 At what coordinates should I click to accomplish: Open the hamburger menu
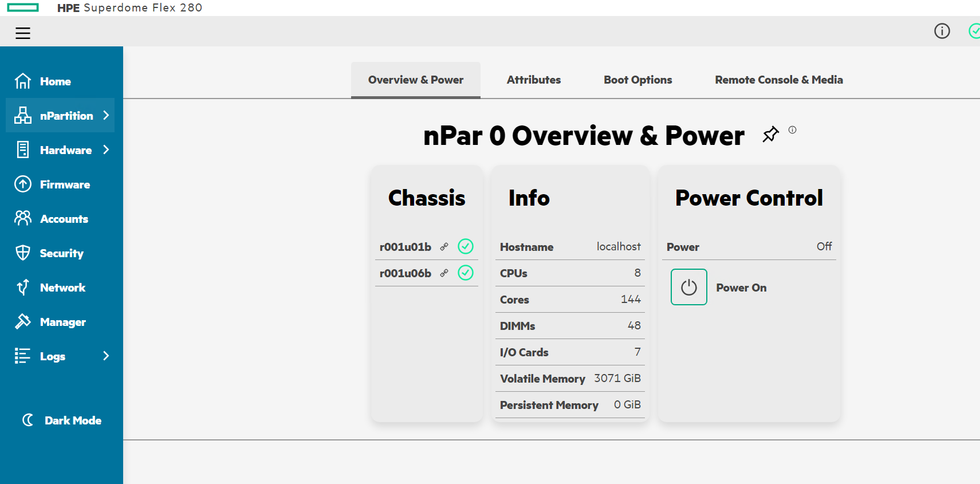pyautogui.click(x=23, y=33)
